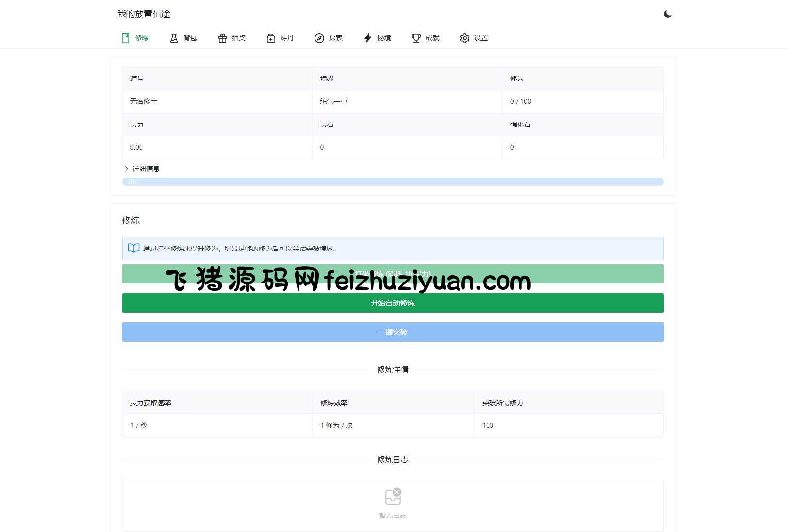Click the 背包 flask icon
Screen dimensions: 788x532
tap(174, 38)
